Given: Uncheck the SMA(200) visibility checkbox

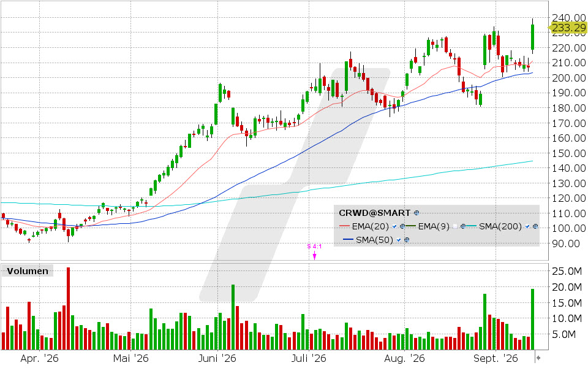Looking at the screenshot, I should pyautogui.click(x=527, y=226).
